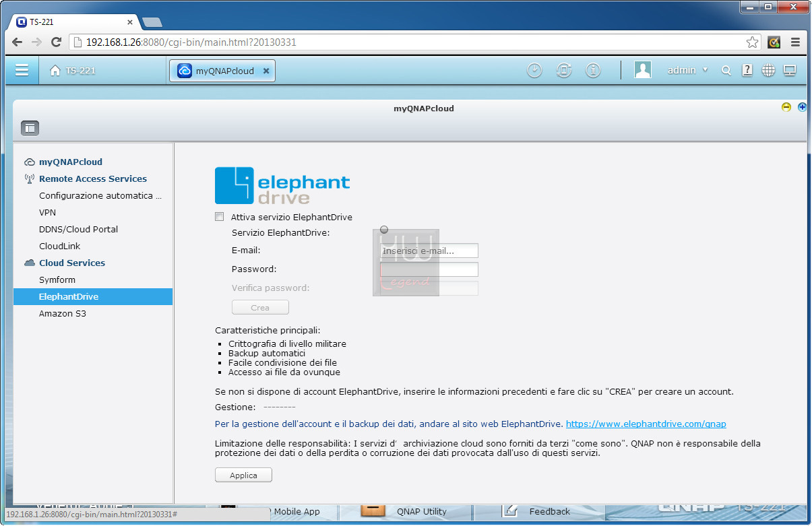The image size is (812, 526).
Task: Expand the admin account dropdown
Action: (687, 70)
